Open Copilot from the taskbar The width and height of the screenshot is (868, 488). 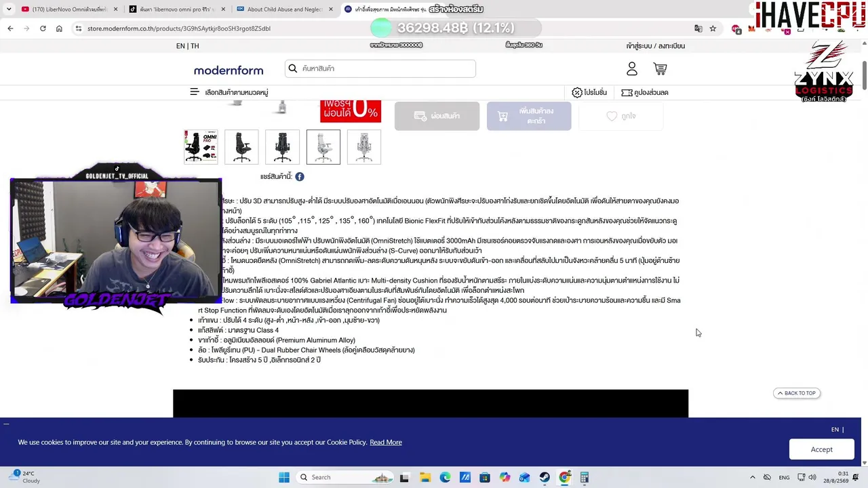[x=505, y=477]
